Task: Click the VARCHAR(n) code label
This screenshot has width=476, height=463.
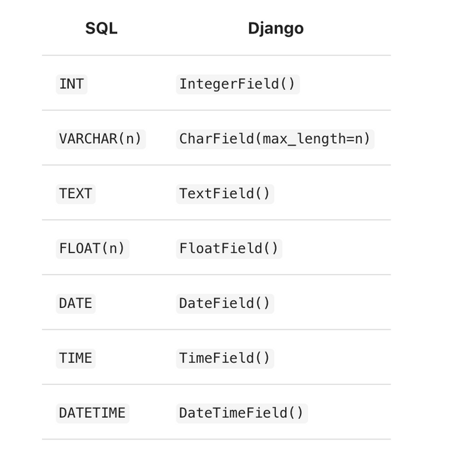Action: pos(101,139)
